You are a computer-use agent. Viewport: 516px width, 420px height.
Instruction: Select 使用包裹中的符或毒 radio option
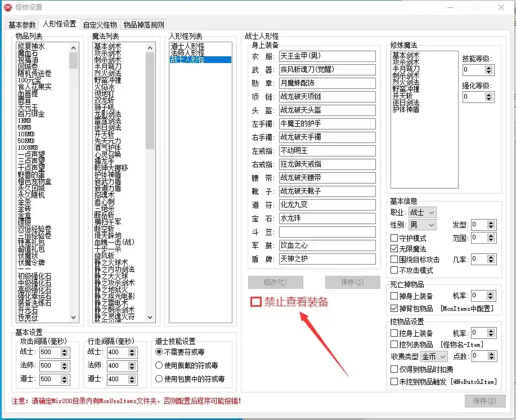(x=159, y=379)
